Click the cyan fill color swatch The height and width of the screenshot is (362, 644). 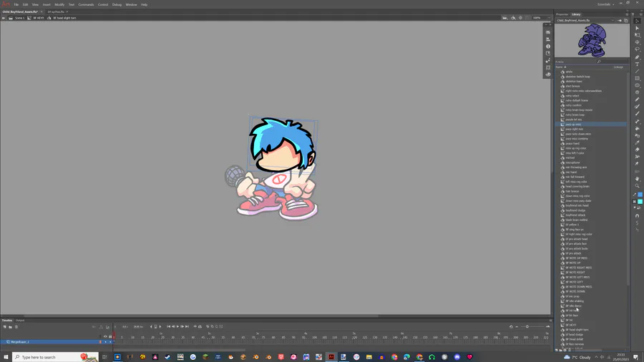tap(640, 202)
